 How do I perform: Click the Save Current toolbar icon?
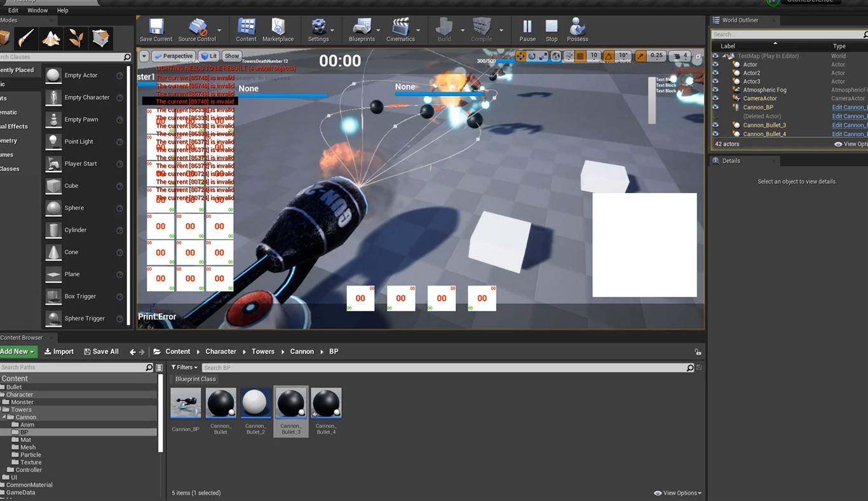(x=156, y=29)
